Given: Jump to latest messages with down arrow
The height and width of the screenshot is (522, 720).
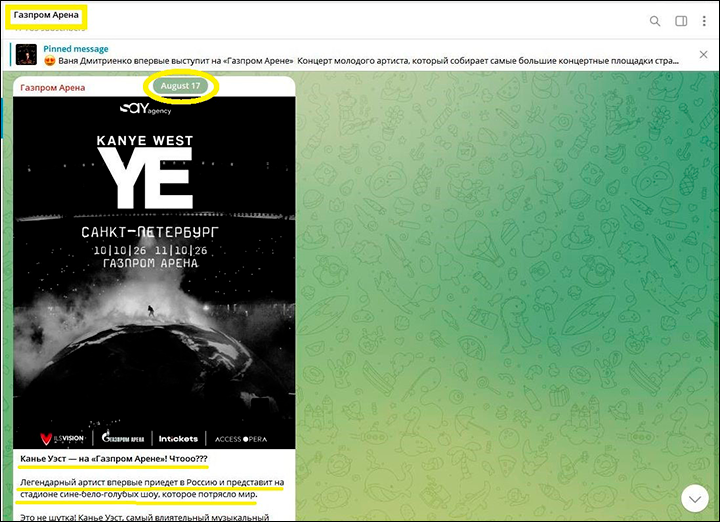Looking at the screenshot, I should coord(695,499).
